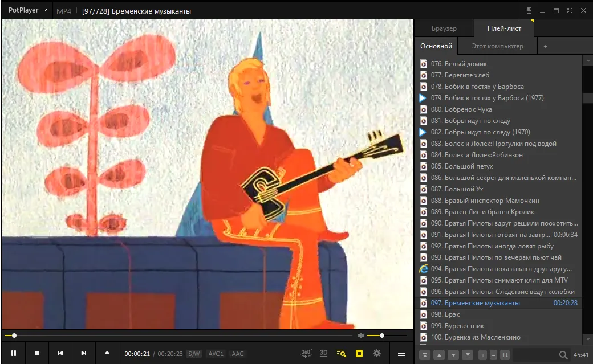593x364 pixels.
Task: Select '081. Бобры идут по следу'
Action: pos(499,121)
